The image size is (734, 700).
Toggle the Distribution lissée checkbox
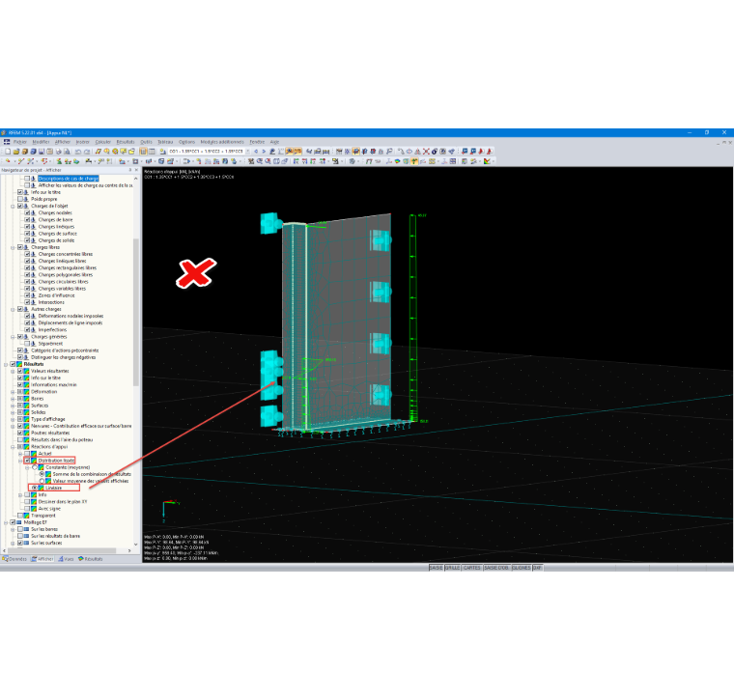pyautogui.click(x=27, y=461)
